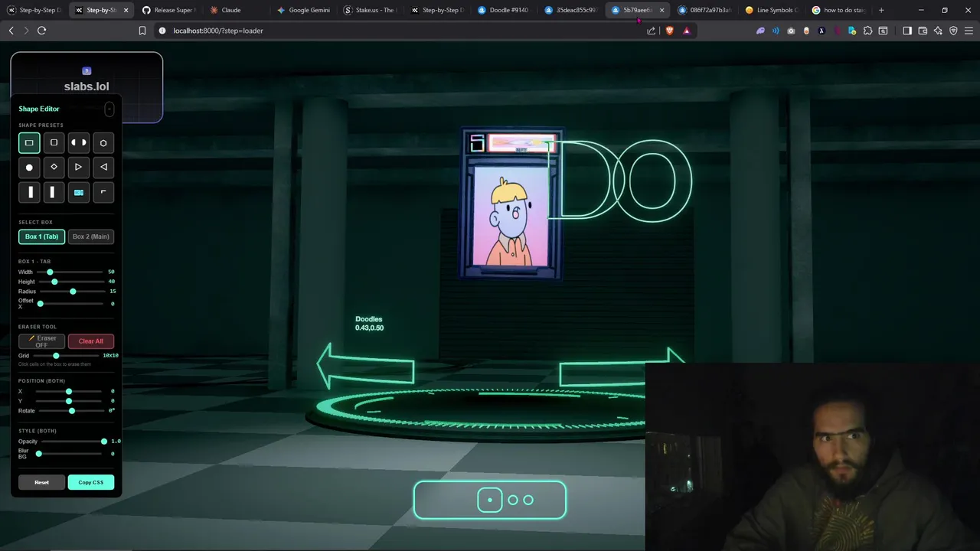Select the filled circle shape preset
Image resolution: width=980 pixels, height=551 pixels.
point(29,167)
